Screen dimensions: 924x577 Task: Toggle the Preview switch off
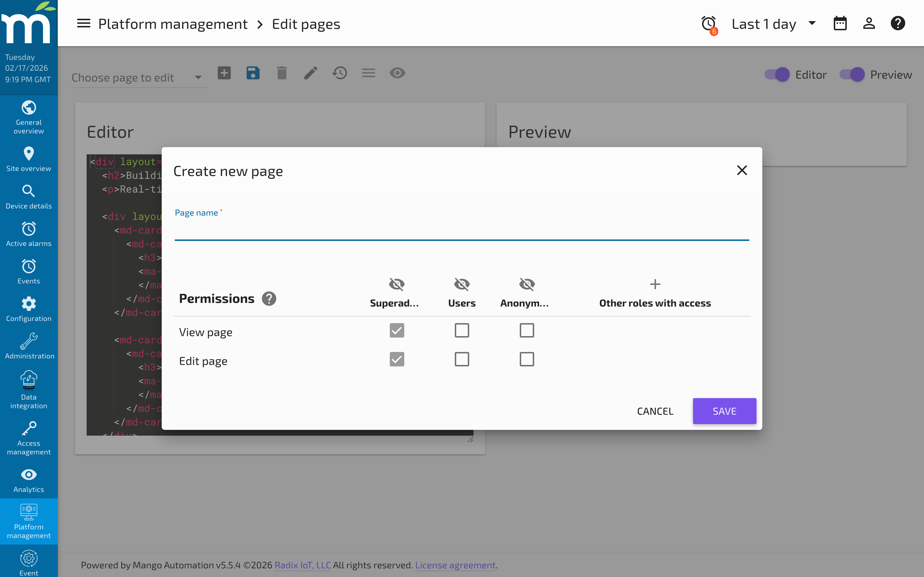pyautogui.click(x=852, y=74)
